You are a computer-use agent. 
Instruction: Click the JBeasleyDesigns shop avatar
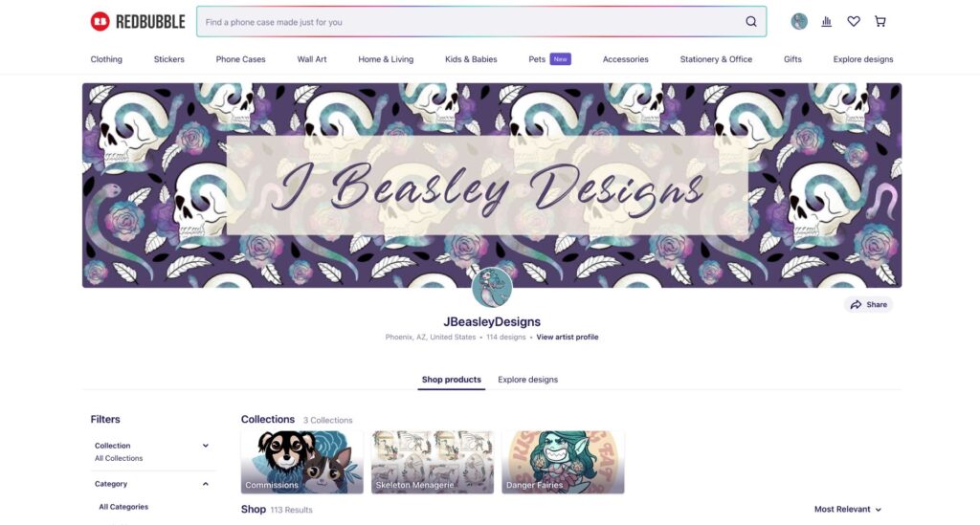click(492, 287)
